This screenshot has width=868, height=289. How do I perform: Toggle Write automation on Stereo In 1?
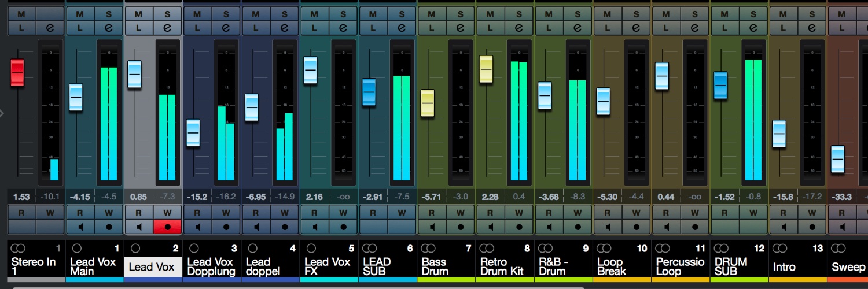pyautogui.click(x=50, y=213)
